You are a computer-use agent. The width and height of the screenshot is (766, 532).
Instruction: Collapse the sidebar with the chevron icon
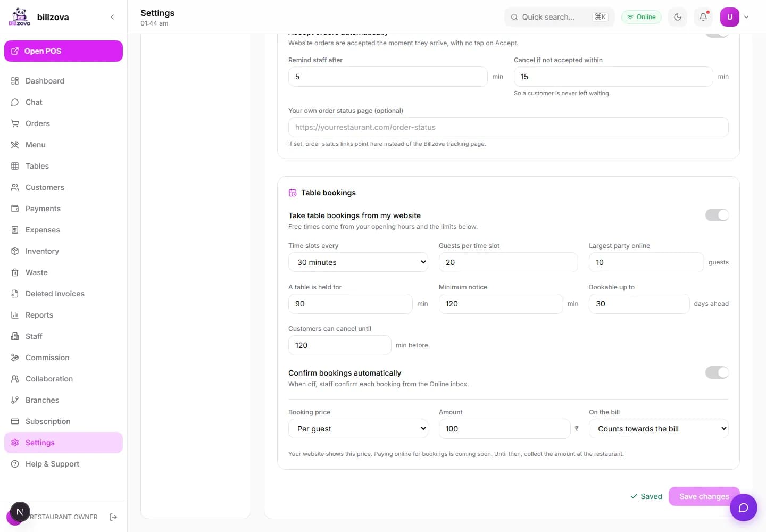[112, 17]
